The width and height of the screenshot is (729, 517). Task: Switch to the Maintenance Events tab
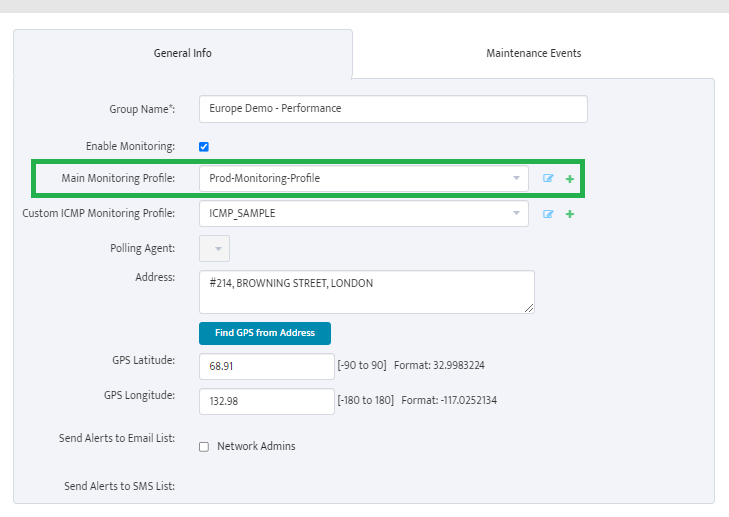coord(533,53)
